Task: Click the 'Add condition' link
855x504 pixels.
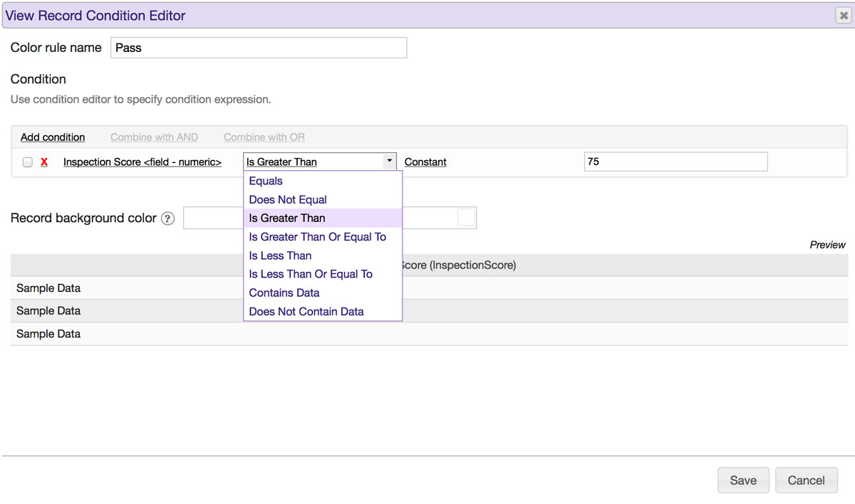Action: 53,137
